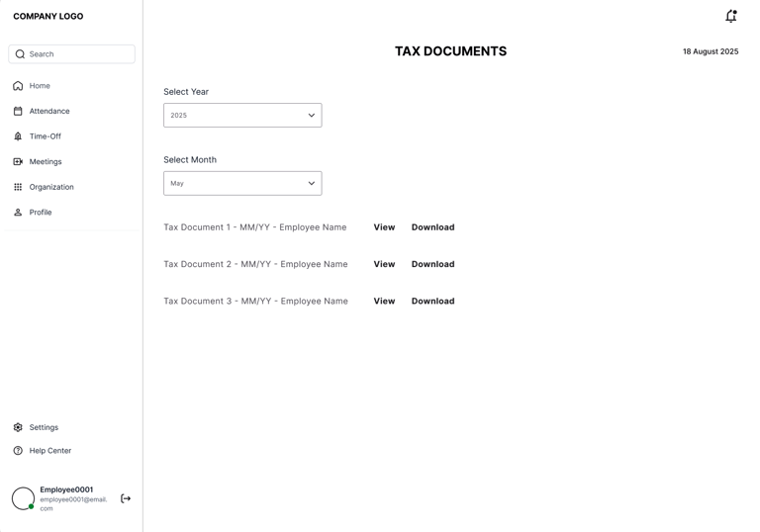Image resolution: width=760 pixels, height=532 pixels.
Task: Download Tax Document 2
Action: coord(432,264)
